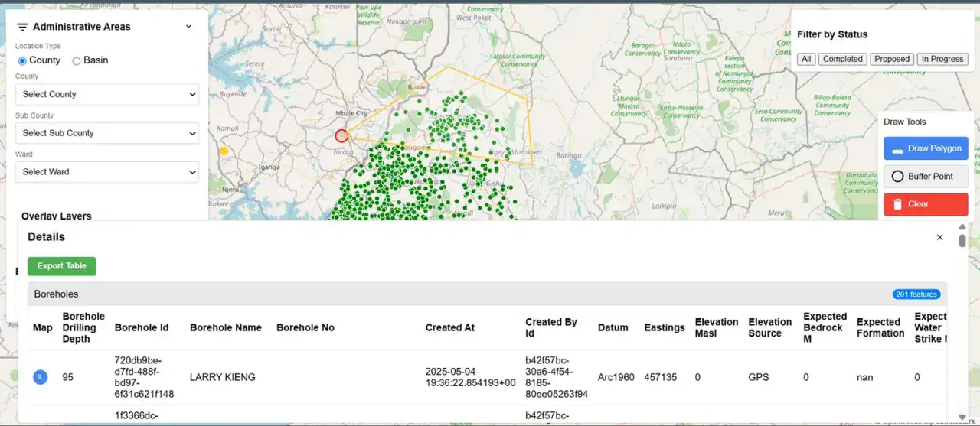980x426 pixels.
Task: Click the Created At column header
Action: tap(450, 327)
